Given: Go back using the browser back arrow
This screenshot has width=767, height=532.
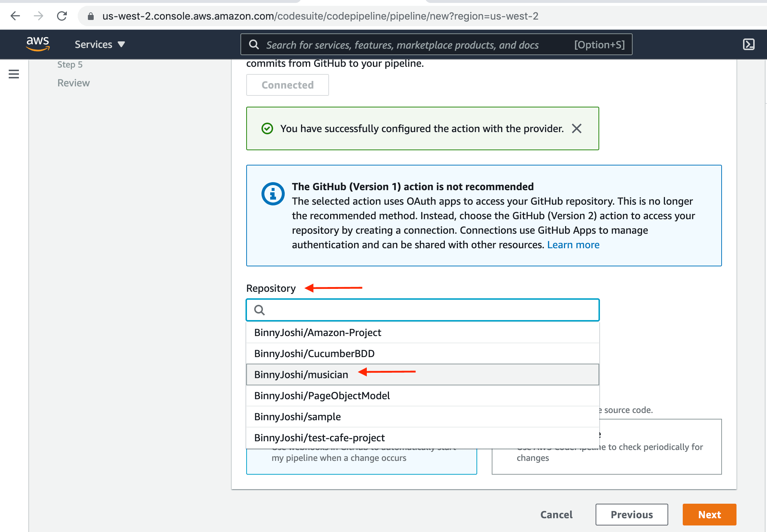Looking at the screenshot, I should tap(15, 16).
